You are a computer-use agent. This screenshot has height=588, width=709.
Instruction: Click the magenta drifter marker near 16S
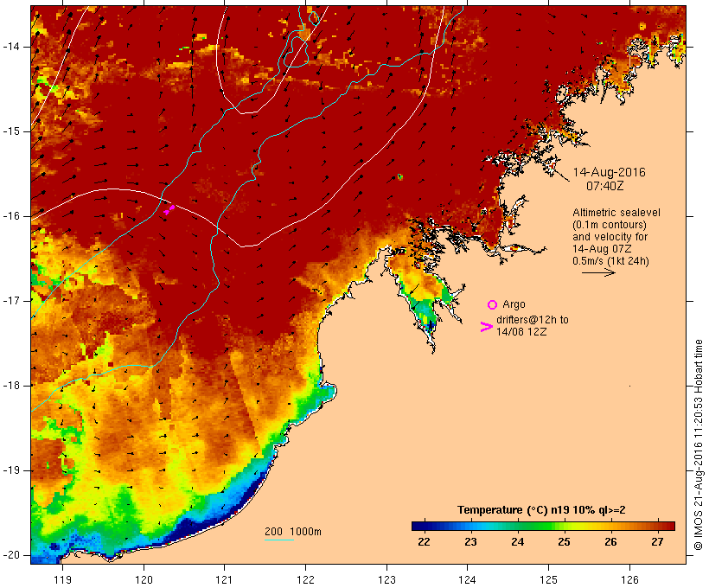tap(169, 210)
